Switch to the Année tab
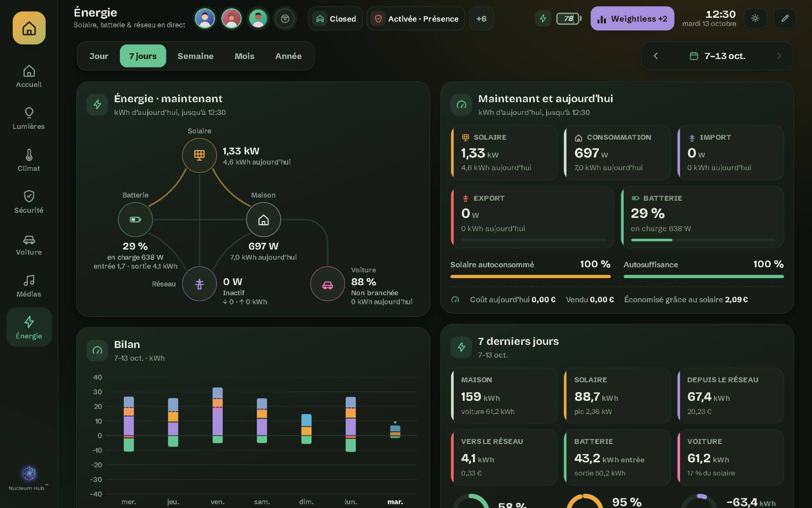 [x=288, y=56]
